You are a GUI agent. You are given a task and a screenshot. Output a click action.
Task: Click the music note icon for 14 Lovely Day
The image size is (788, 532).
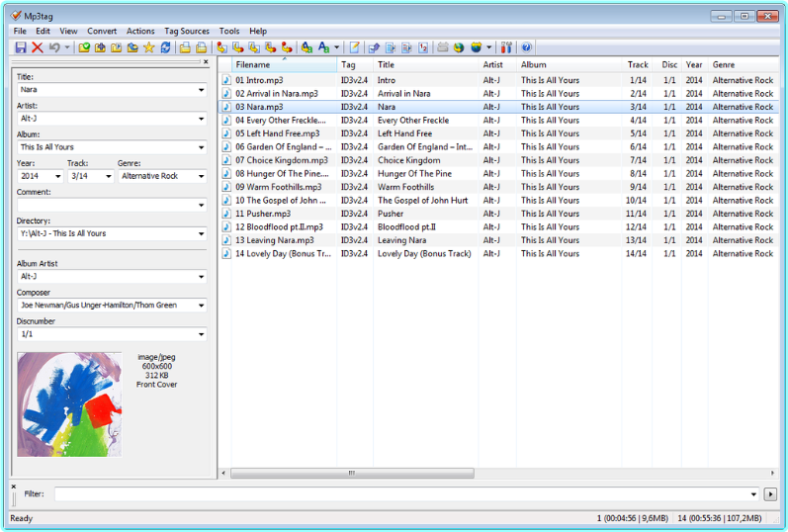click(x=226, y=253)
